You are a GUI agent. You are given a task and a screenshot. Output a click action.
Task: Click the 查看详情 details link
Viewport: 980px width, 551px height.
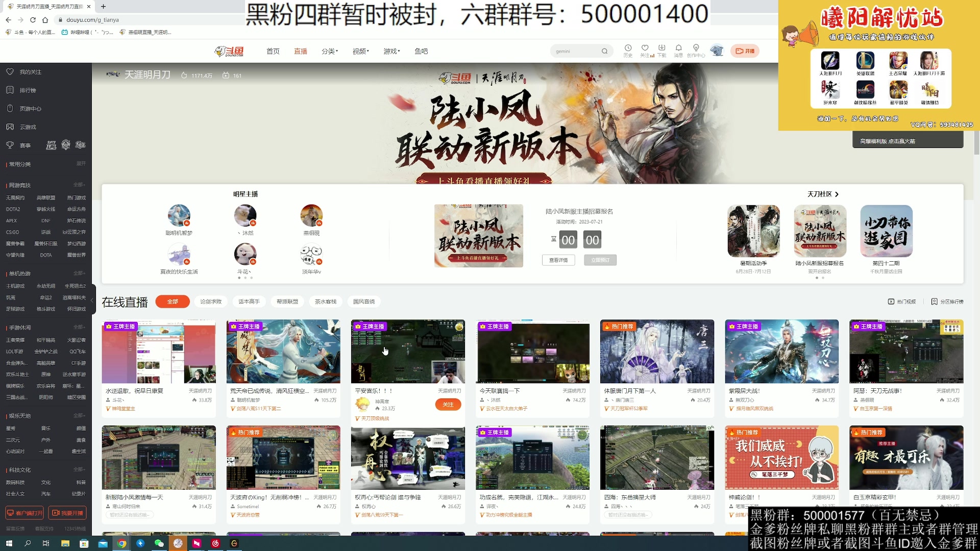pos(558,260)
